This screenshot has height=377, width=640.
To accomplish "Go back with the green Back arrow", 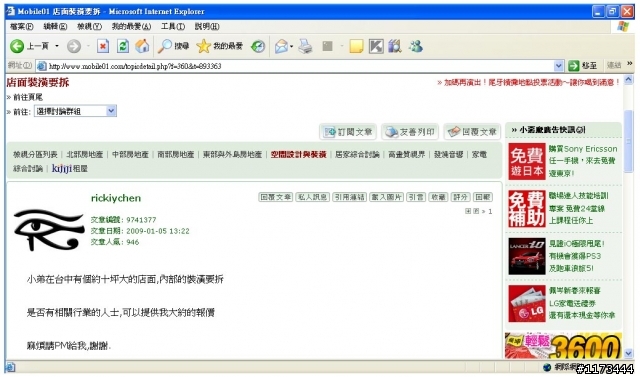I will [x=17, y=46].
